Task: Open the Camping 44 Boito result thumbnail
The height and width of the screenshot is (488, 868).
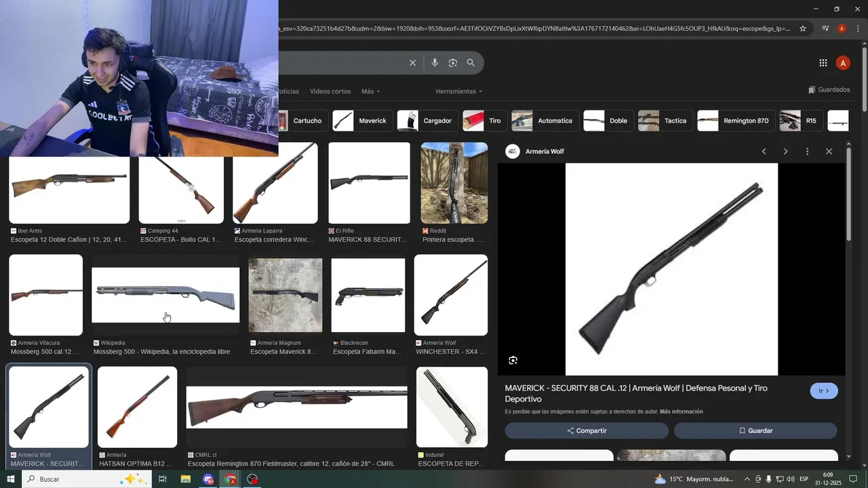Action: click(x=181, y=190)
